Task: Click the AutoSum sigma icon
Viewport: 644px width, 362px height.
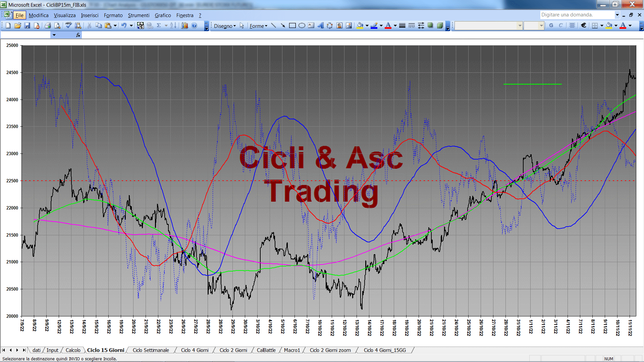Action: [x=159, y=25]
